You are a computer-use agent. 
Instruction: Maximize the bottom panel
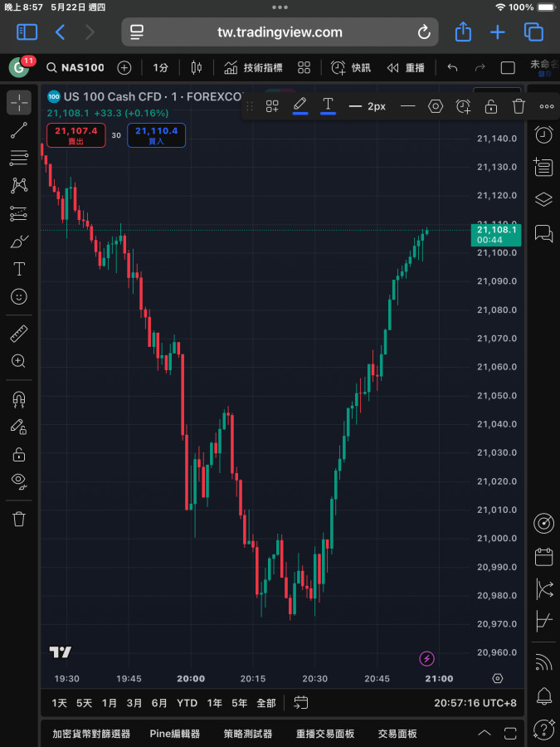[510, 733]
